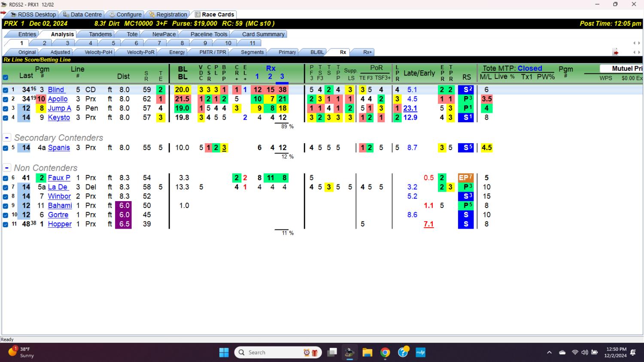Open the Blind horse link
This screenshot has width=644, height=362.
pyautogui.click(x=56, y=90)
